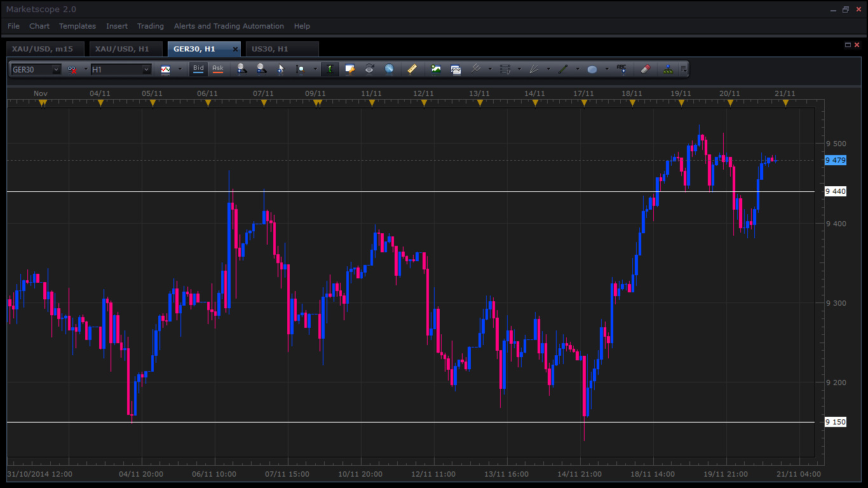Expand the scale zoom dropdown arrow
Screen dimensions: 868x488
point(315,69)
